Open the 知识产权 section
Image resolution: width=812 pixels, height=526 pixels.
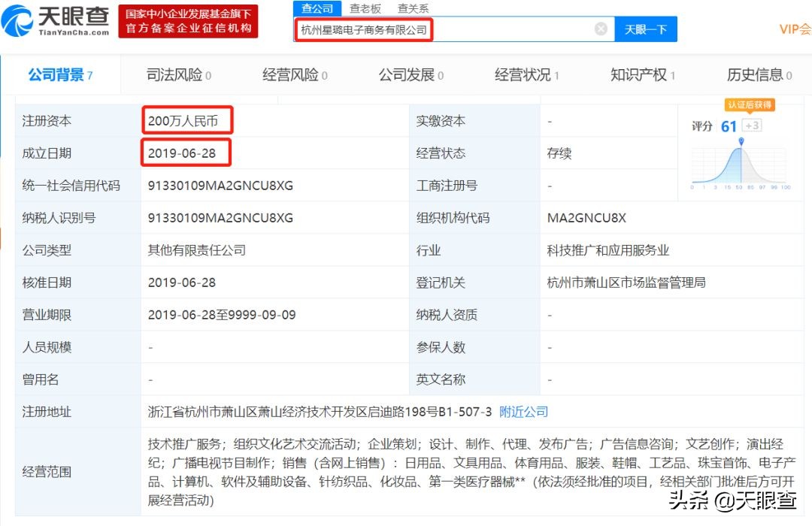638,74
